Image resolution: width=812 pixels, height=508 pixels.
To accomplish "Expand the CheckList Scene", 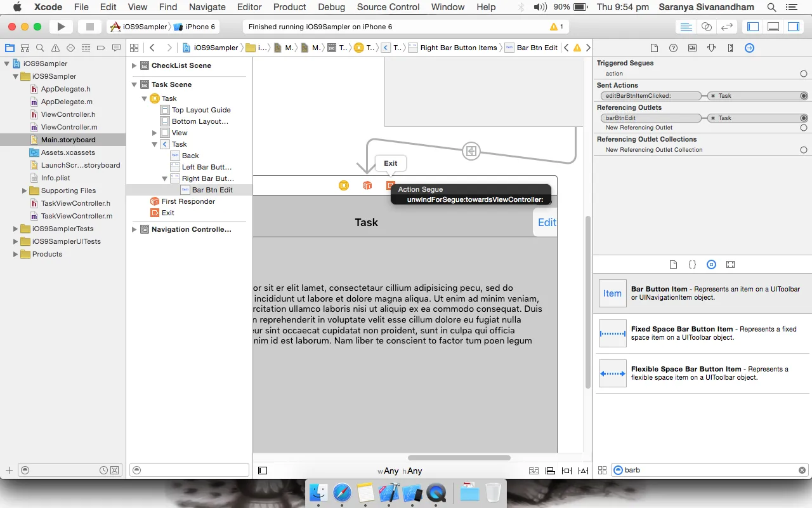I will click(x=134, y=65).
